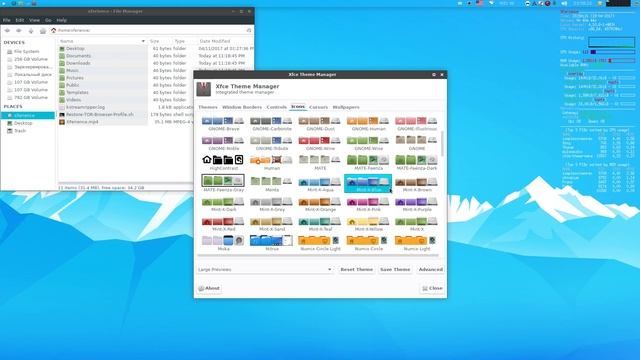
Task: Open the Large Previews dropdown
Action: click(x=264, y=269)
